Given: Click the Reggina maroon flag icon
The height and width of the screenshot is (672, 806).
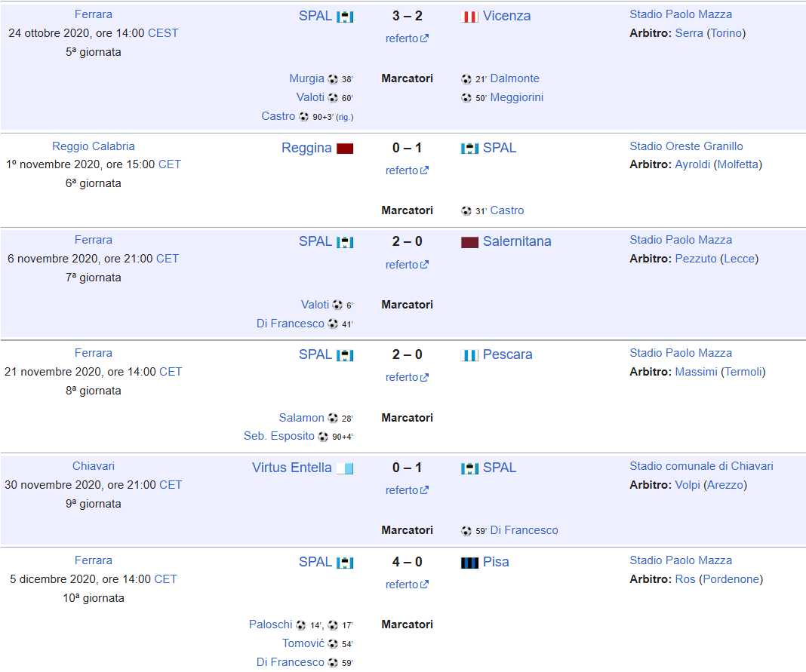Looking at the screenshot, I should [x=345, y=149].
